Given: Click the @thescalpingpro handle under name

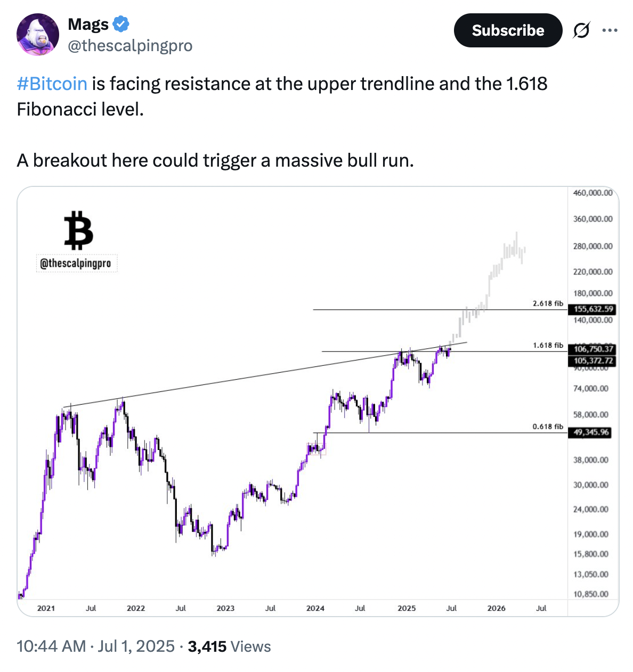Looking at the screenshot, I should (x=130, y=46).
